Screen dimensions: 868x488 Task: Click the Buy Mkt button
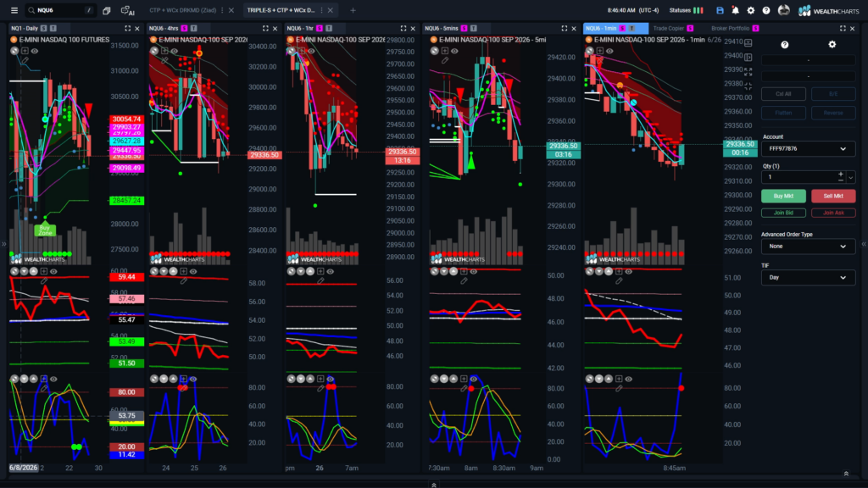point(783,196)
